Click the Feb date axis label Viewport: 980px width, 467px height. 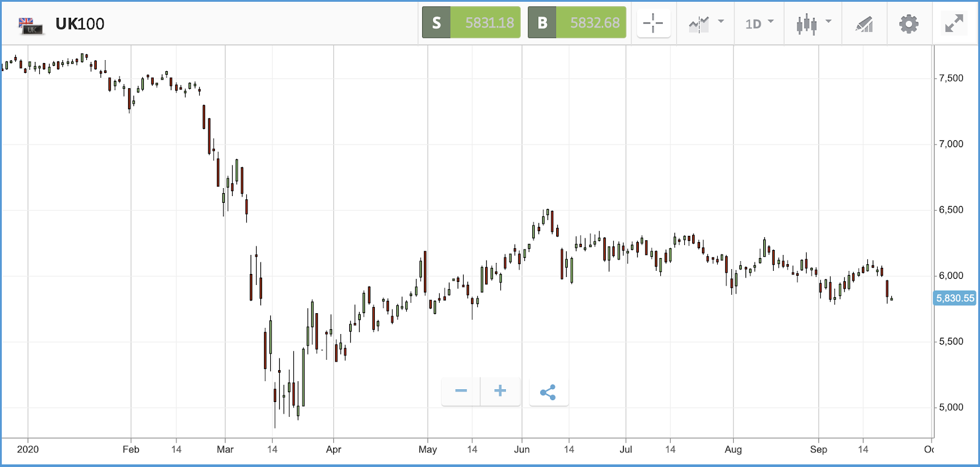click(131, 450)
